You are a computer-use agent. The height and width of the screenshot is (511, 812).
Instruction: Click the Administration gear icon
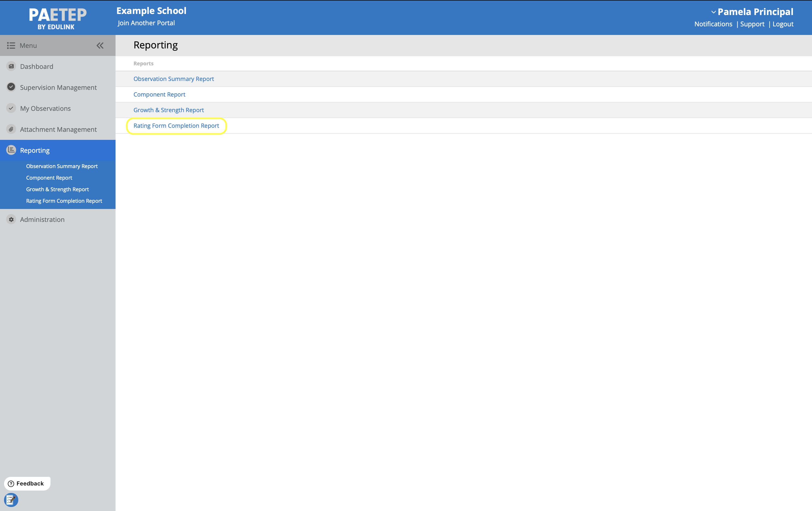click(x=11, y=219)
